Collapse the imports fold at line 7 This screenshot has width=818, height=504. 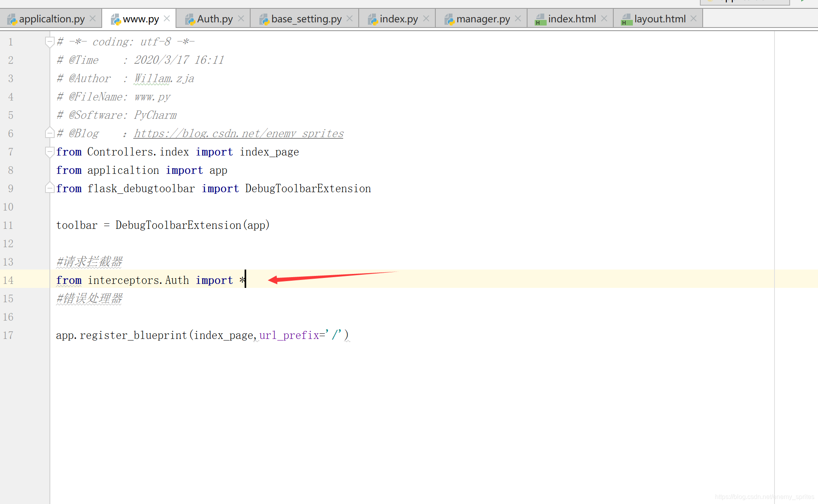[x=49, y=152]
